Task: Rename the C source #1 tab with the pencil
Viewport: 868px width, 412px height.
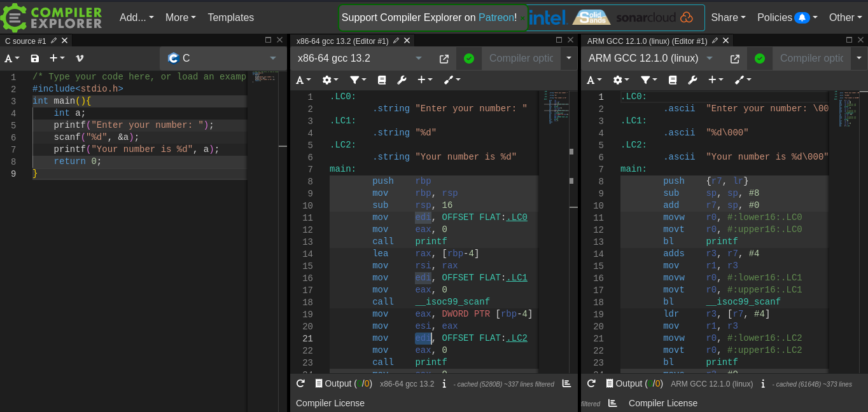Action: click(53, 41)
